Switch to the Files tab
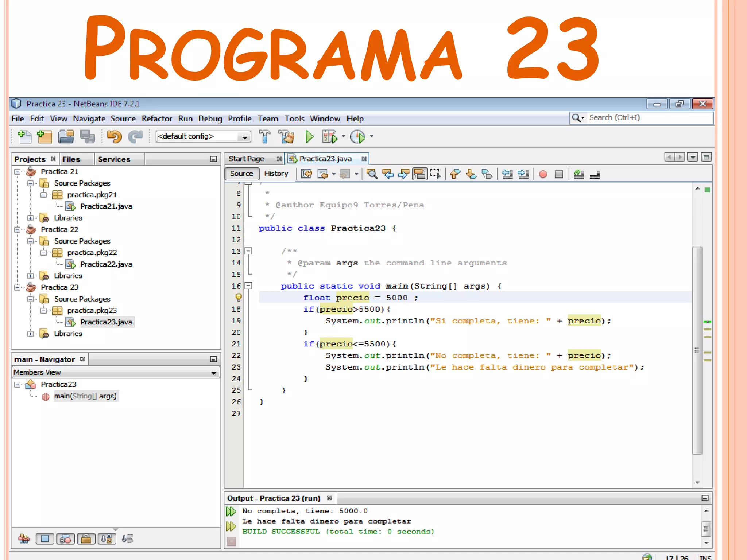Screen dimensions: 747x560 click(71, 159)
